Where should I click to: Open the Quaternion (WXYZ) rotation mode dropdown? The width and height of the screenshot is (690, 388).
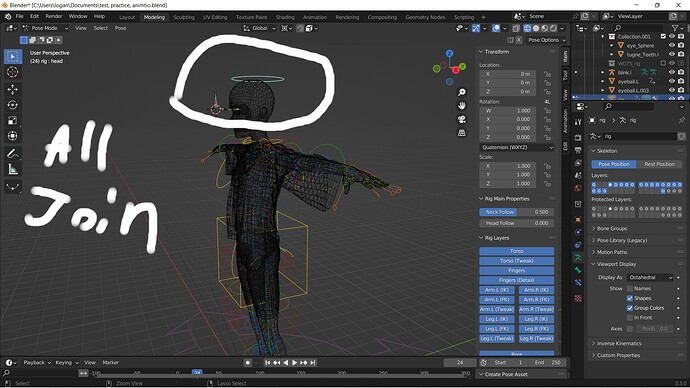pyautogui.click(x=517, y=147)
